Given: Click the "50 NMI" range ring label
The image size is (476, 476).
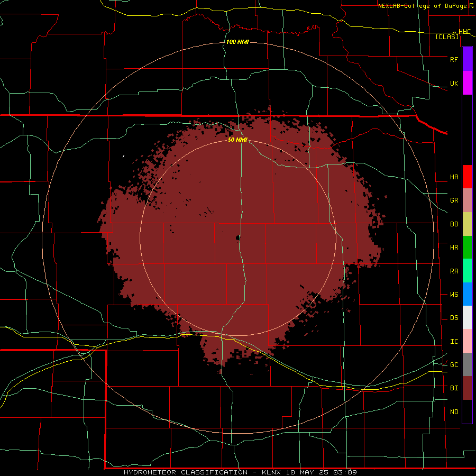Looking at the screenshot, I should [237, 140].
